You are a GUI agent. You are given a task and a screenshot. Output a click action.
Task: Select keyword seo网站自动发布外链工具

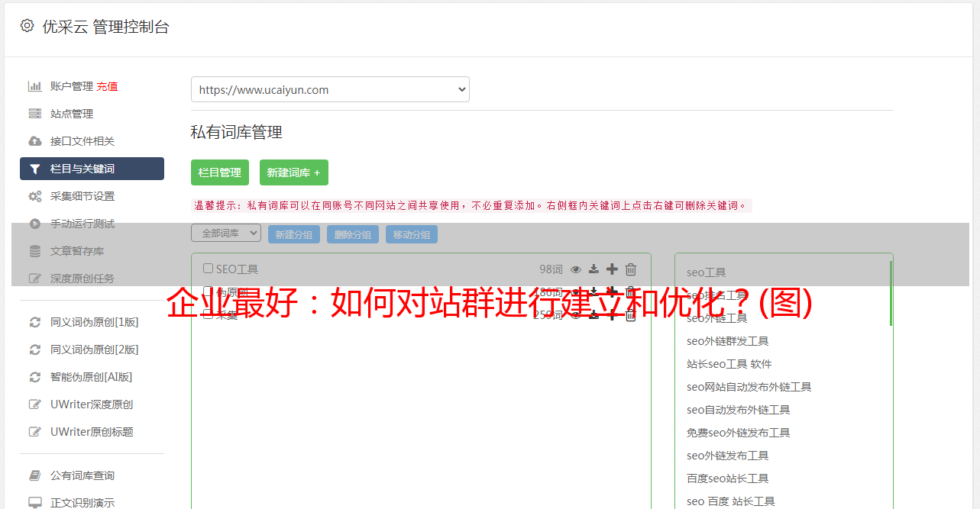coord(749,387)
